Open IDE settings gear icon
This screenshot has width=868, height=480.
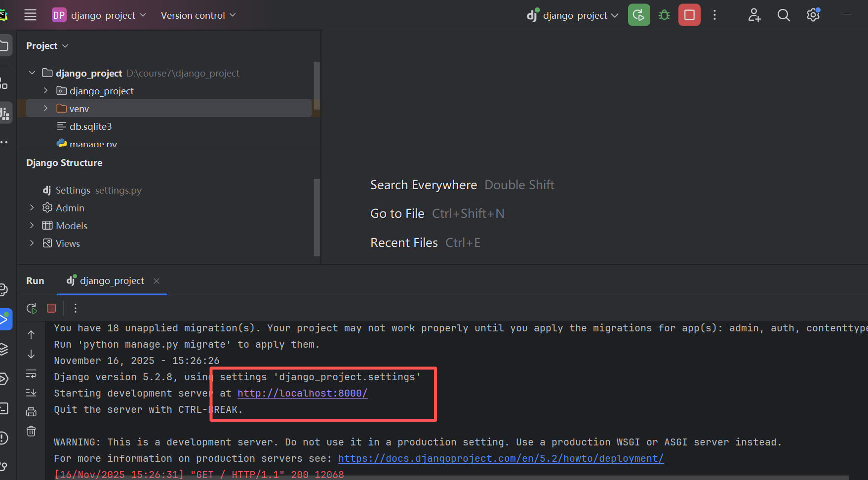tap(813, 15)
